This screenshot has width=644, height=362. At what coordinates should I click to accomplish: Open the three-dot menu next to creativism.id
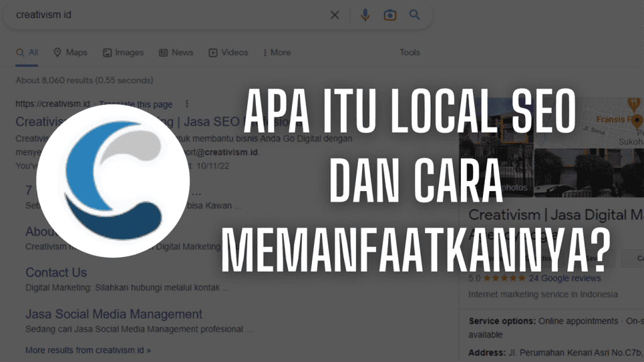point(186,104)
